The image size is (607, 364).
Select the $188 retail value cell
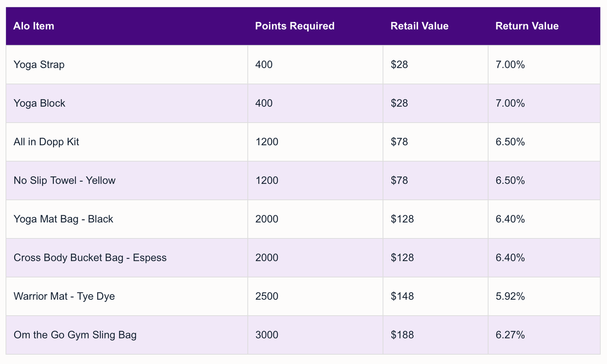pos(402,335)
